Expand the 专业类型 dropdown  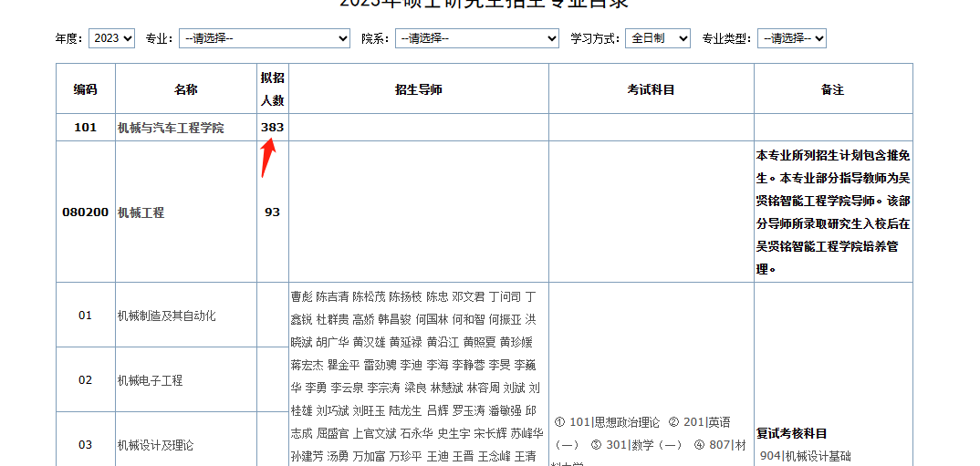click(791, 38)
